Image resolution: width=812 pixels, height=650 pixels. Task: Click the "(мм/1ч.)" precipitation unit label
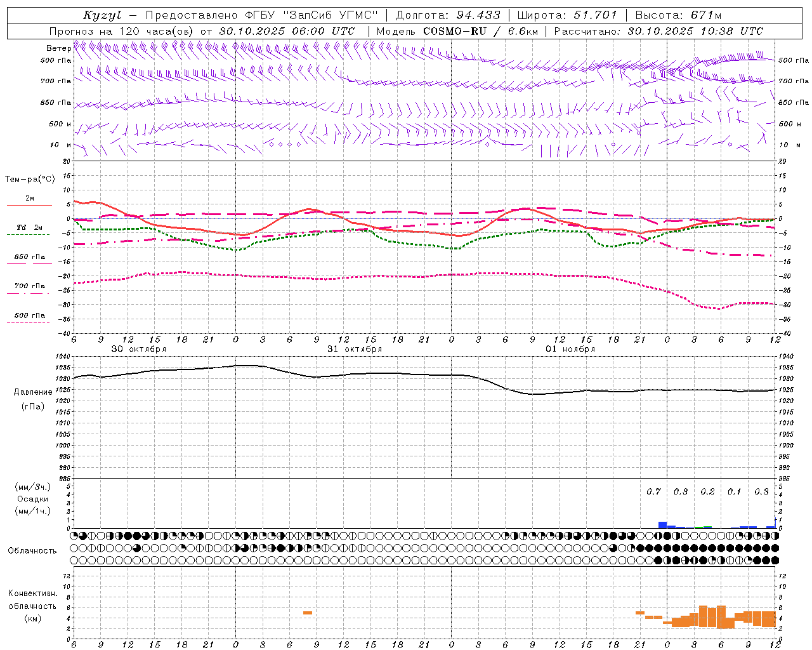(33, 511)
